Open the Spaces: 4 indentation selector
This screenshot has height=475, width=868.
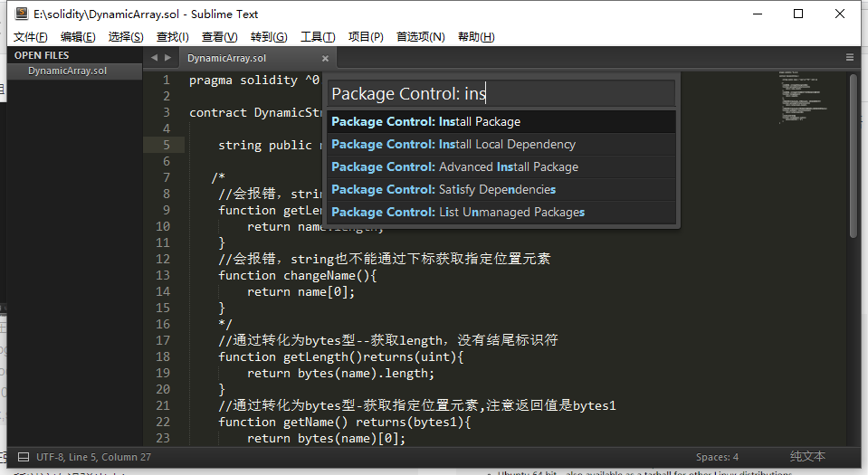point(717,457)
